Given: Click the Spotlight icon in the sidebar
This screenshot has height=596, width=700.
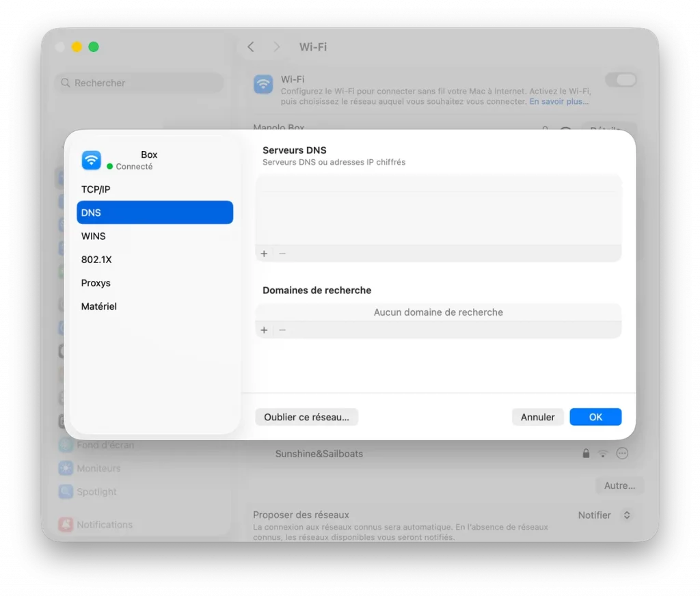Looking at the screenshot, I should click(64, 491).
